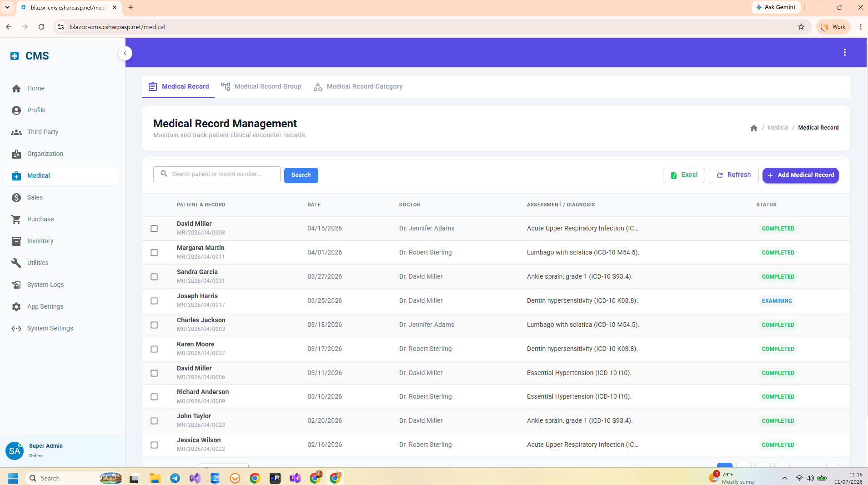868x485 pixels.
Task: Click the blue Search button
Action: tap(301, 175)
